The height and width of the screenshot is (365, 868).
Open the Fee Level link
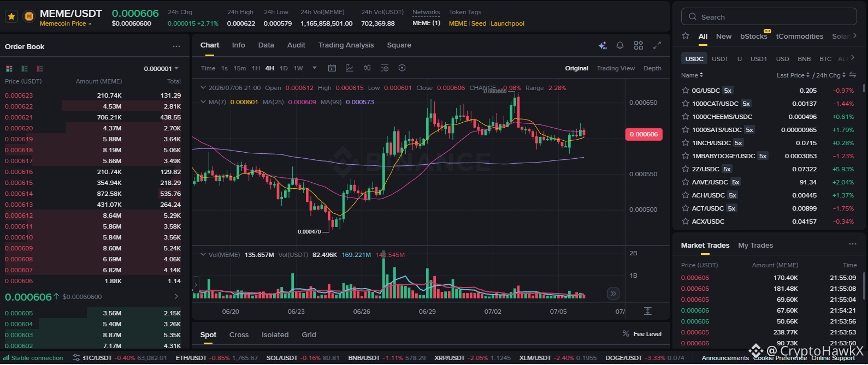pyautogui.click(x=642, y=334)
